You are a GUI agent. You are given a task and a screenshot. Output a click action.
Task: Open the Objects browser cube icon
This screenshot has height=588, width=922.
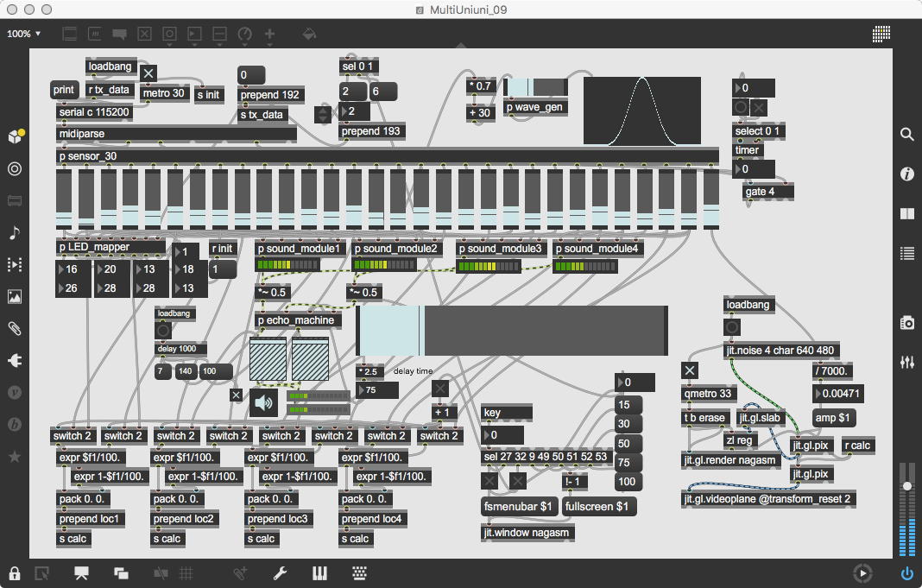[x=16, y=136]
